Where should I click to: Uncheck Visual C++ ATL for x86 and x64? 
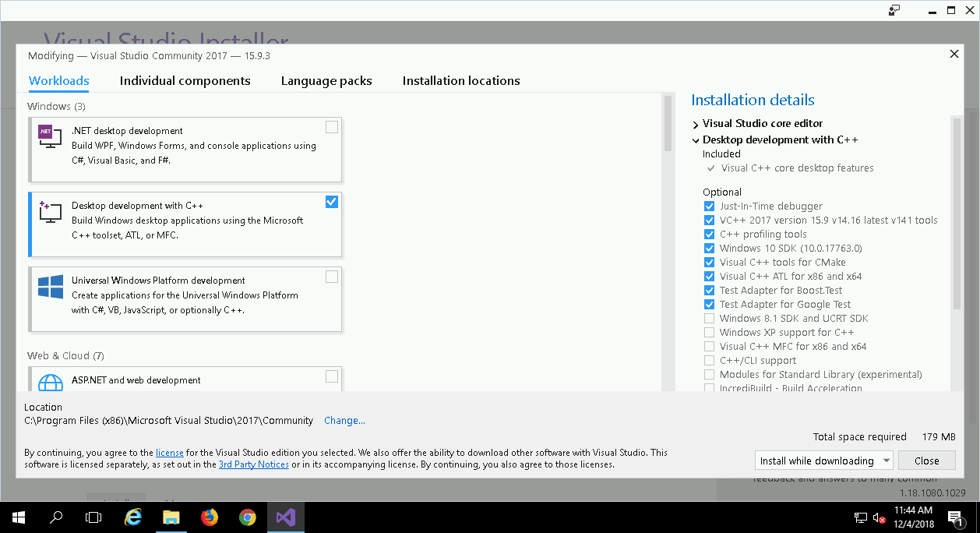[x=709, y=277]
